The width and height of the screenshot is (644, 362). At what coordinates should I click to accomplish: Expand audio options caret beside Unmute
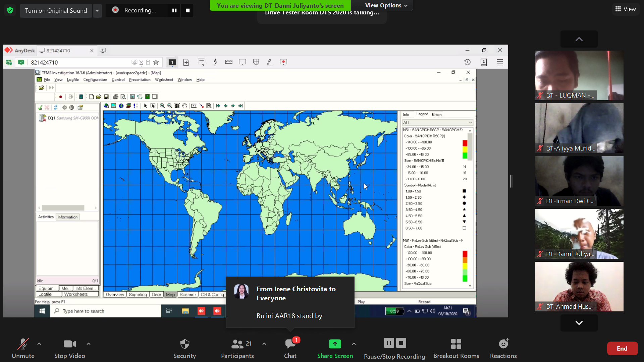click(39, 344)
